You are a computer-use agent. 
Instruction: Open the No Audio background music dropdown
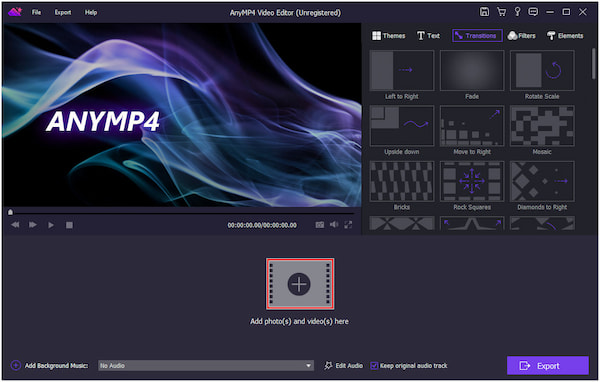point(206,366)
